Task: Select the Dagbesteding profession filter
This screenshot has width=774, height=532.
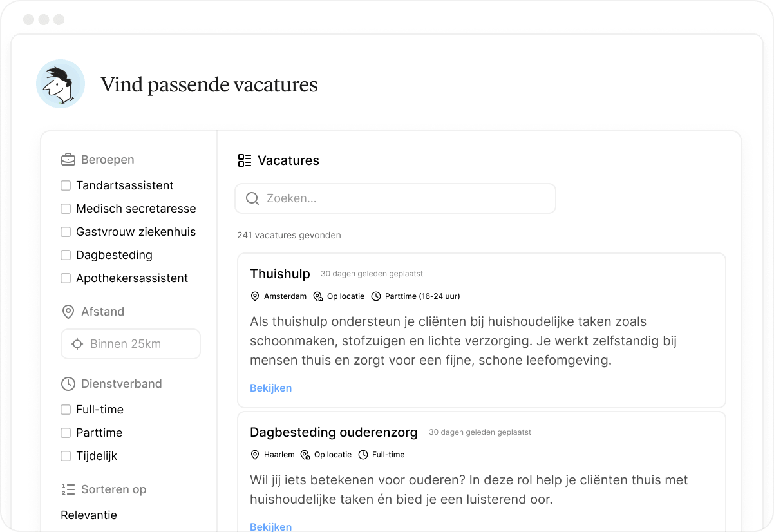Action: tap(65, 255)
